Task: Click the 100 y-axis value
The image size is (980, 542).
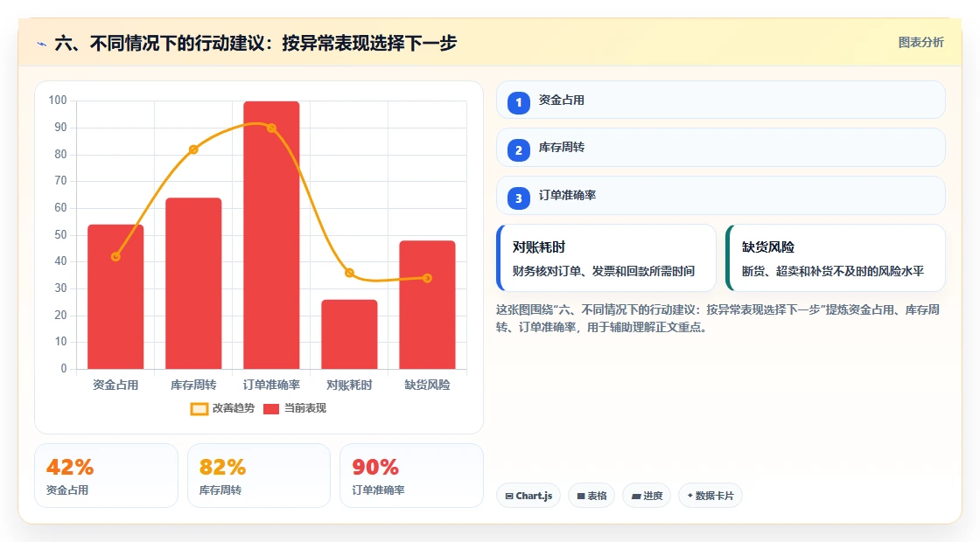Action: coord(58,101)
